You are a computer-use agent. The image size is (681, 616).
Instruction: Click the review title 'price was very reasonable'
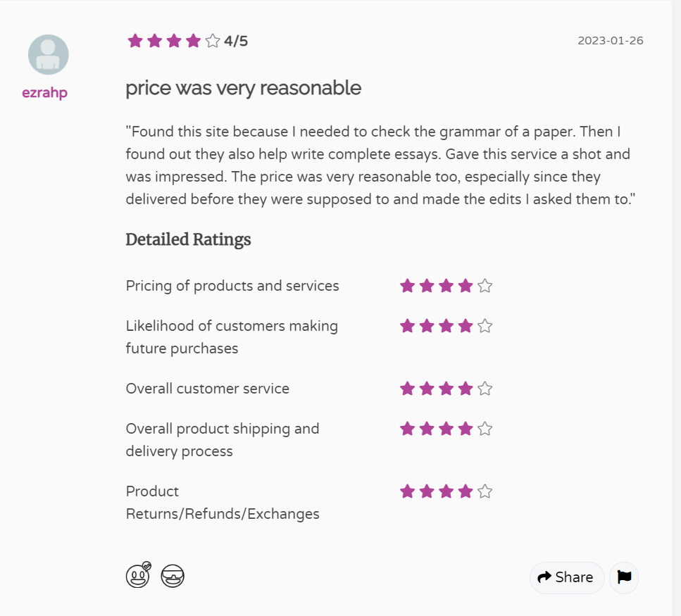tap(243, 88)
